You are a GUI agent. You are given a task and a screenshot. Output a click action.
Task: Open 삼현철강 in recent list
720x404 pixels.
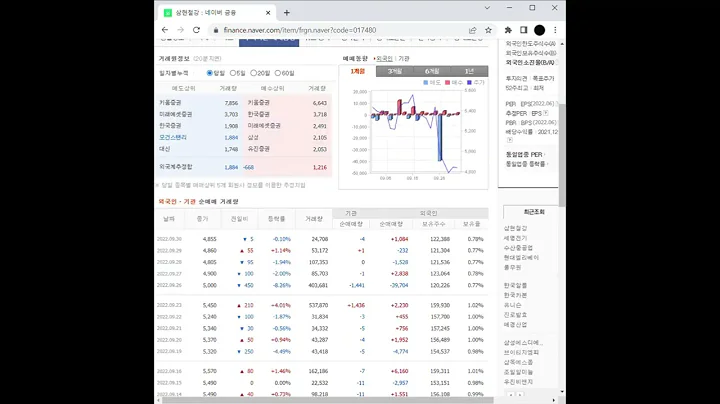tap(515, 228)
